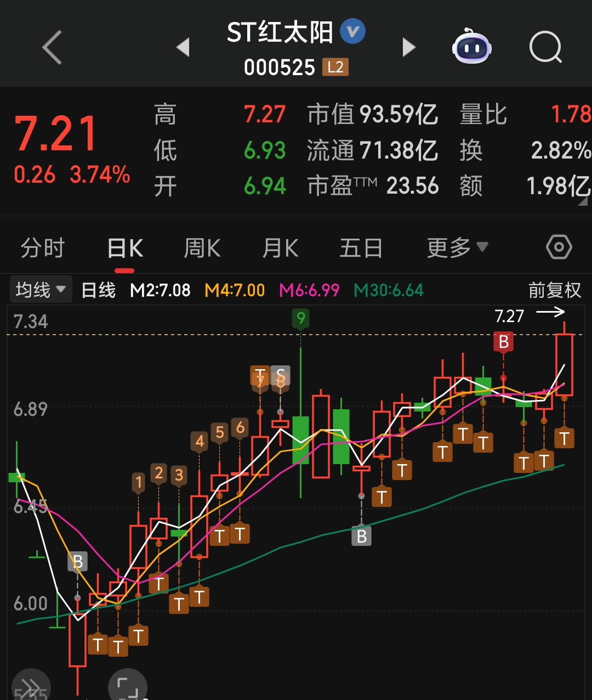592x700 pixels.
Task: Tap the M30:6.64 moving average value
Action: pos(389,290)
